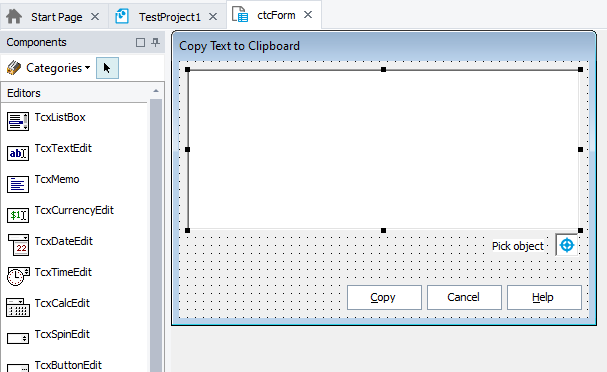
Task: Click the TcxCurrencyEdit label
Action: 74,210
